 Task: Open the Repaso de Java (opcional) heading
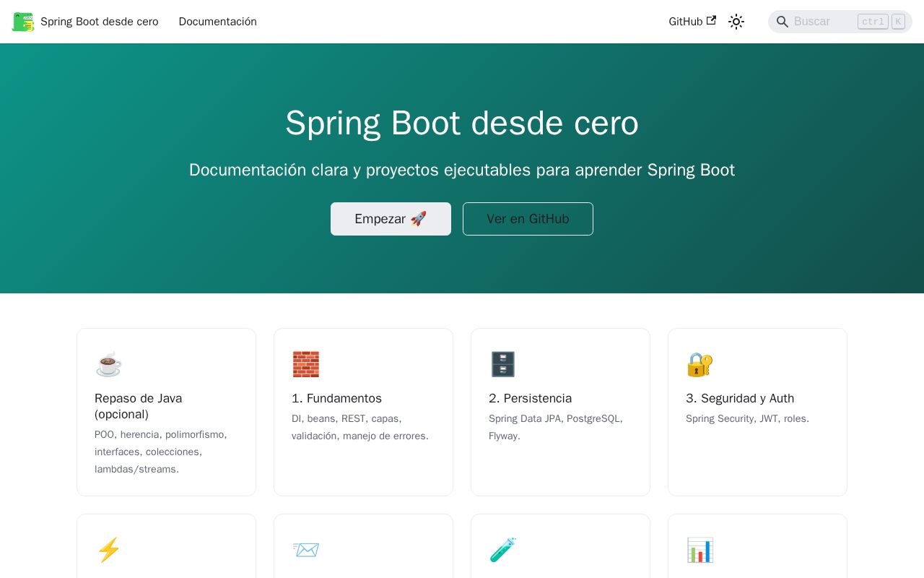pyautogui.click(x=139, y=406)
